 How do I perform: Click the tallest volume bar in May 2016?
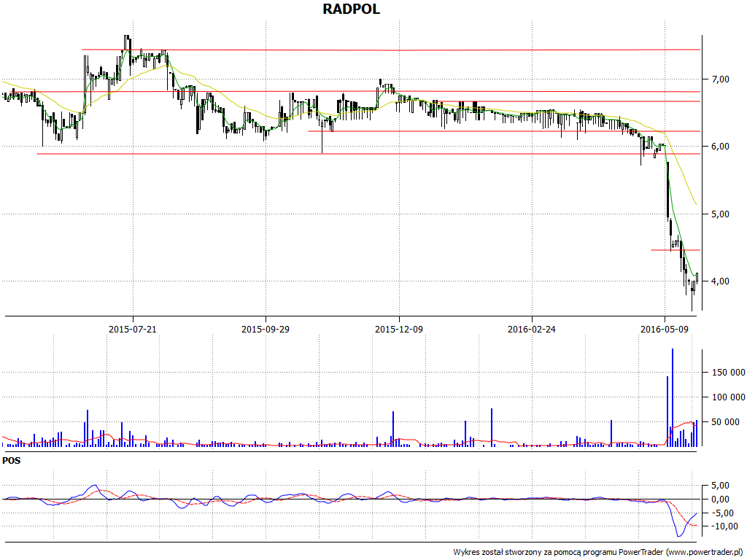coord(672,397)
